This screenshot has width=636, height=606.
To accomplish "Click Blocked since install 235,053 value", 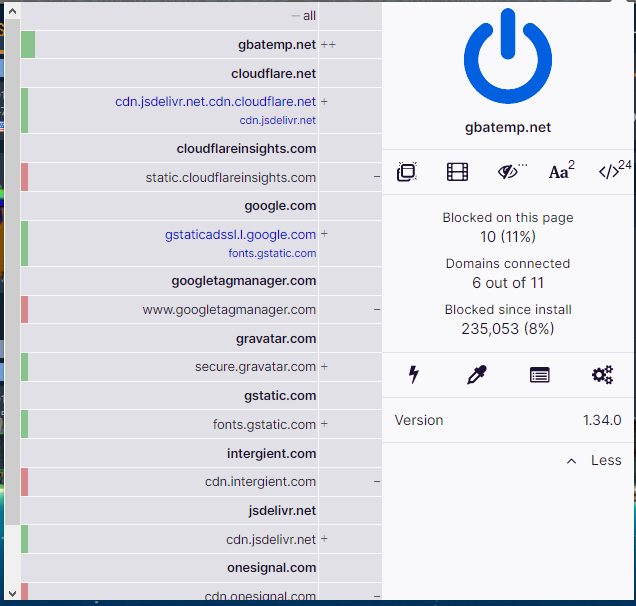I will click(508, 329).
